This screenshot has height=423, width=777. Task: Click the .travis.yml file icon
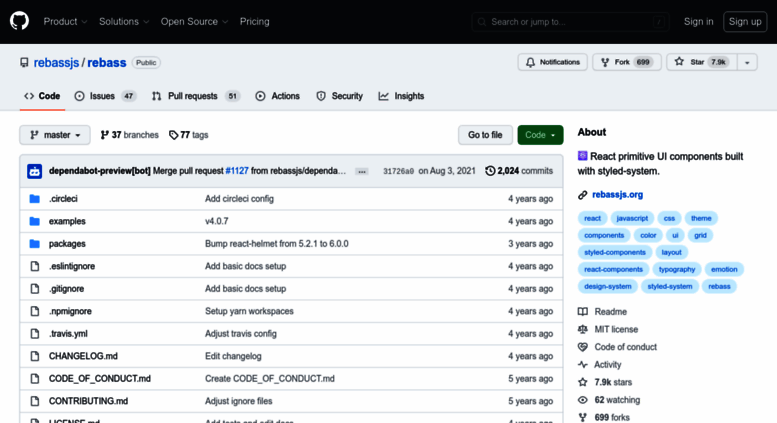click(x=35, y=334)
